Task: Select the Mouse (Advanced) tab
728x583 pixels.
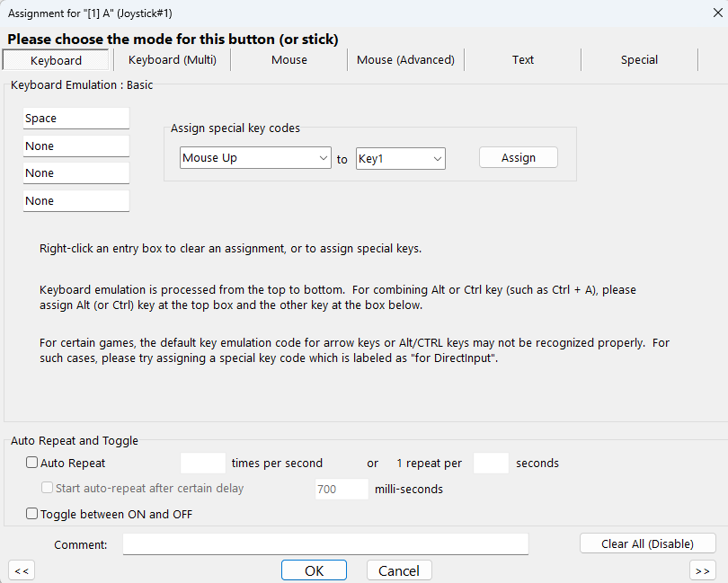Action: [x=405, y=60]
